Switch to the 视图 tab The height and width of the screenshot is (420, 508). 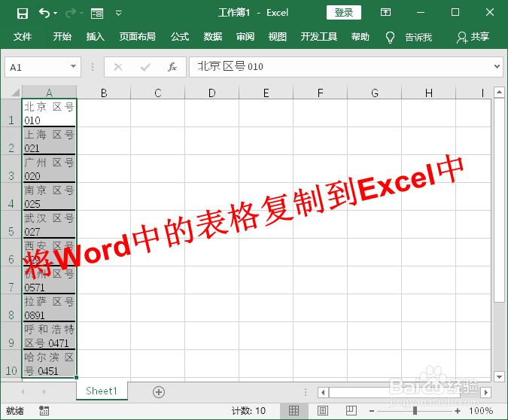278,37
